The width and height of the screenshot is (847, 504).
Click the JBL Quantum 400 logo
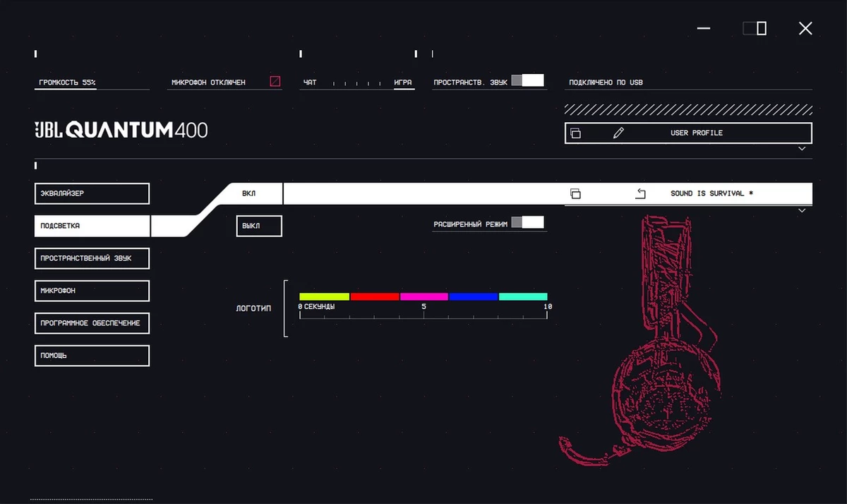point(121,130)
